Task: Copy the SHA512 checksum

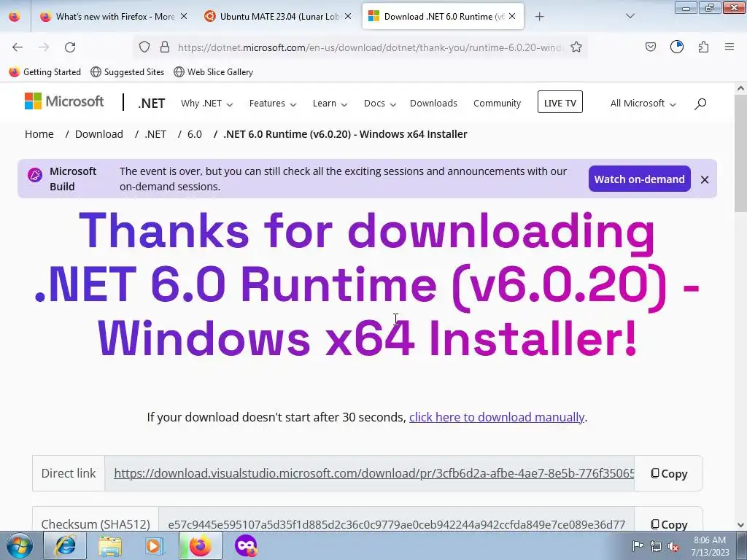Action: click(x=669, y=524)
